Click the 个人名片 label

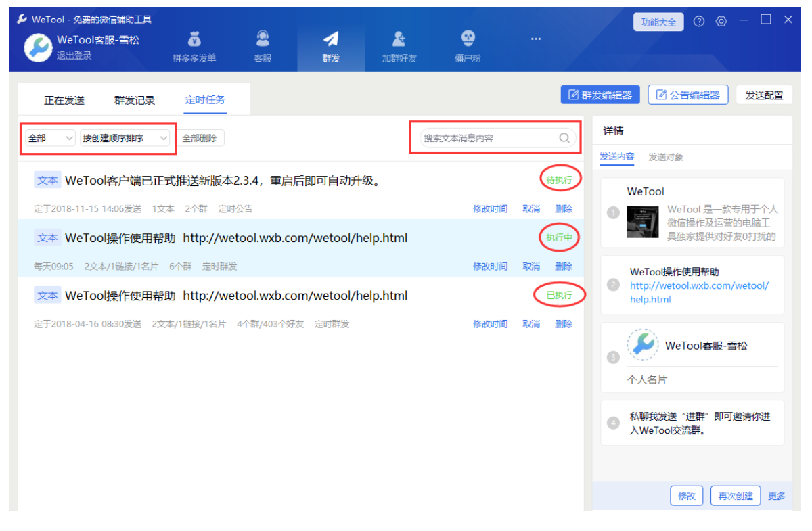(x=647, y=379)
